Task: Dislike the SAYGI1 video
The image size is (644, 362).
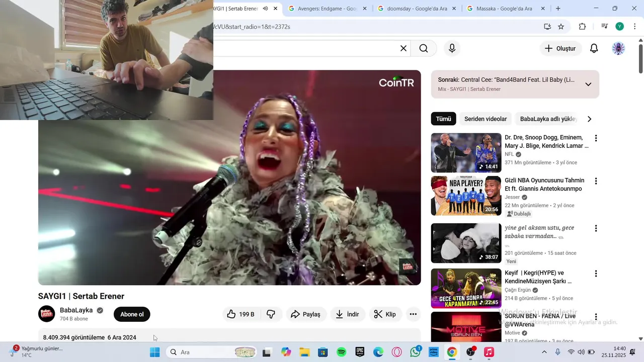Action: [271, 314]
